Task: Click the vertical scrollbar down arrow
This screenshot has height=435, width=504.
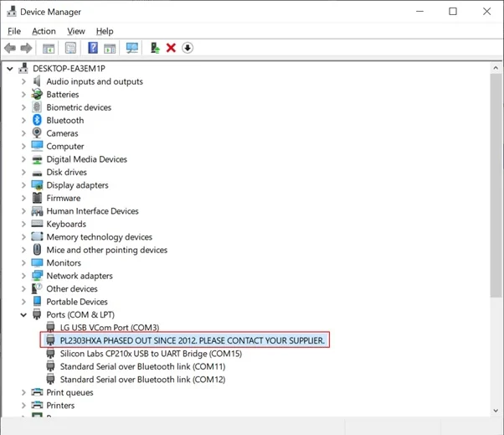Action: (x=496, y=411)
